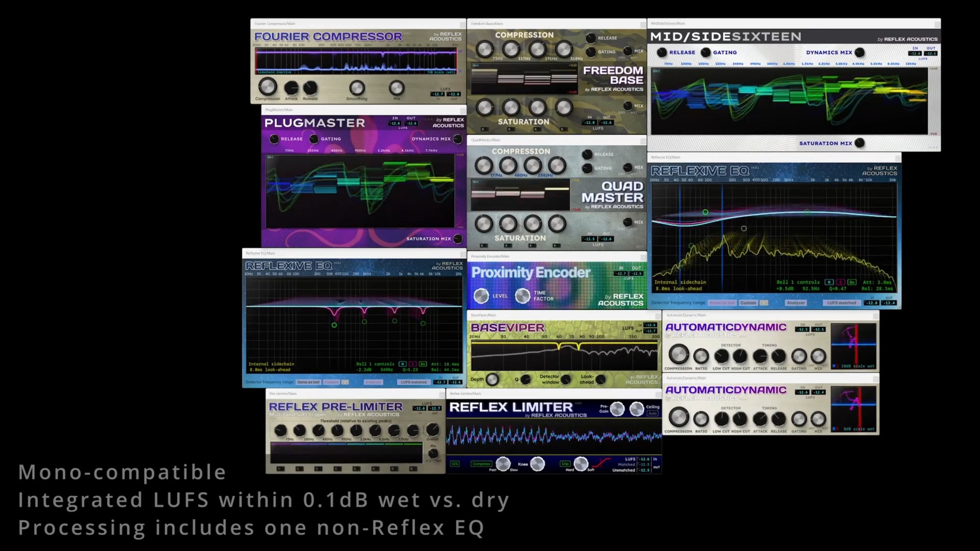This screenshot has width=980, height=551.
Task: Click the headphone audition icon beside Custom
Action: pos(764,303)
